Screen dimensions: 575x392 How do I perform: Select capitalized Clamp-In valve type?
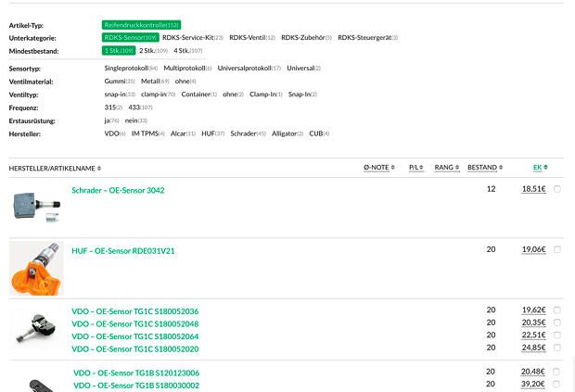point(266,95)
